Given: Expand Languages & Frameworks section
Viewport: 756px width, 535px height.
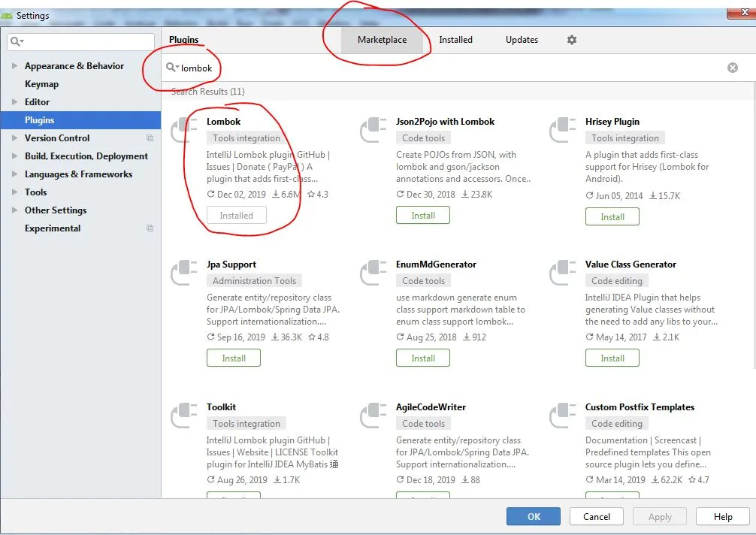Looking at the screenshot, I should click(14, 174).
